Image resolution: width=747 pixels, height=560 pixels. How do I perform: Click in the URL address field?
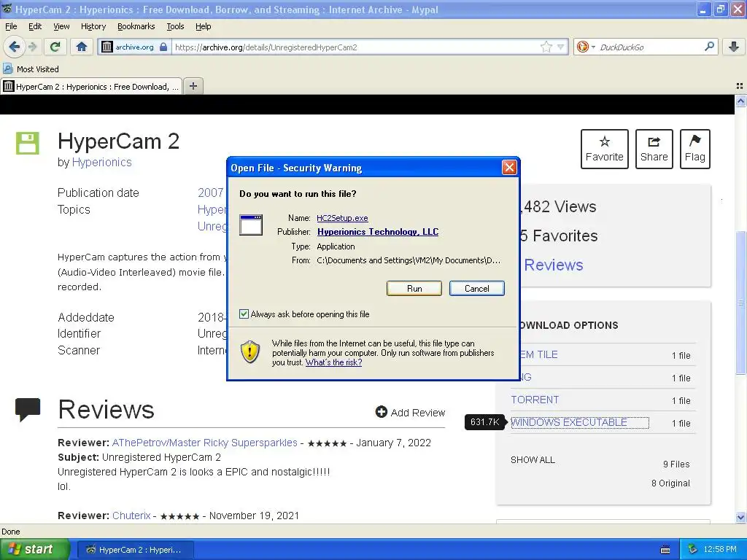pos(356,47)
